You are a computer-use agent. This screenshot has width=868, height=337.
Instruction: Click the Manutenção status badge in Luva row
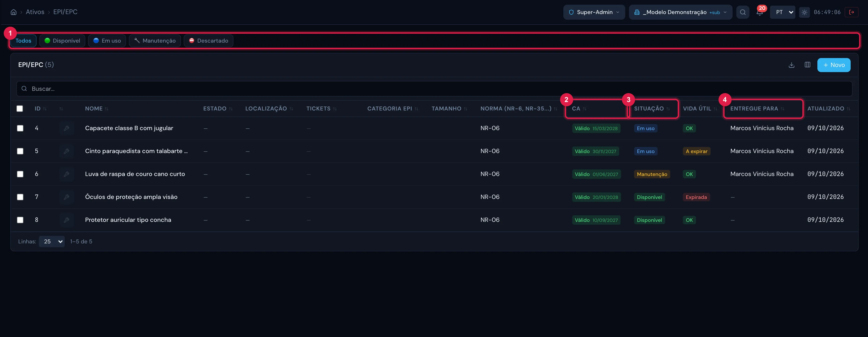652,174
